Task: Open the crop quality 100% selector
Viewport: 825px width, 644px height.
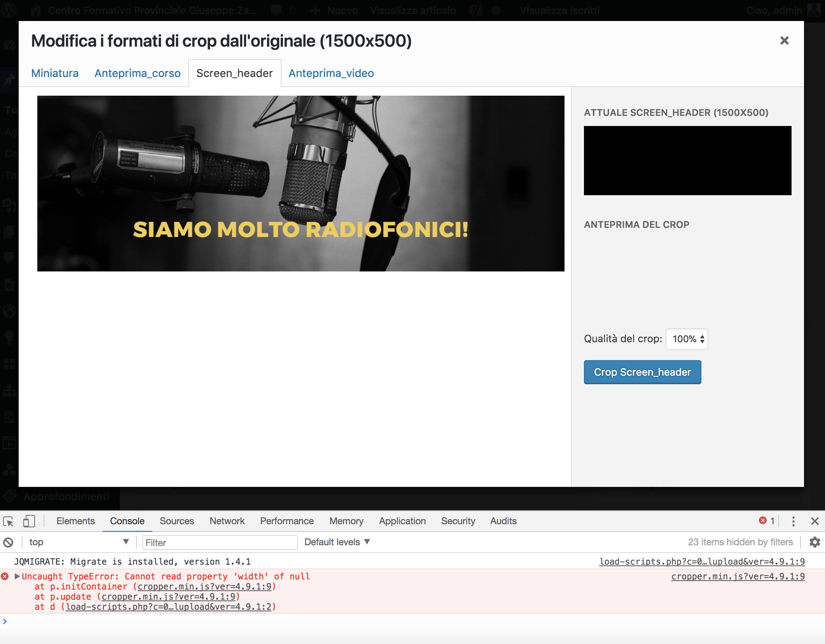Action: point(687,339)
